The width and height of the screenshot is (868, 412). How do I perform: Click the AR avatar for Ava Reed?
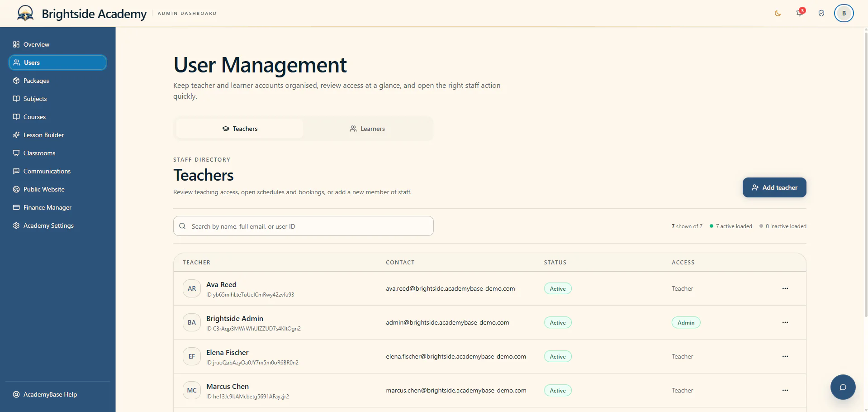(x=192, y=288)
